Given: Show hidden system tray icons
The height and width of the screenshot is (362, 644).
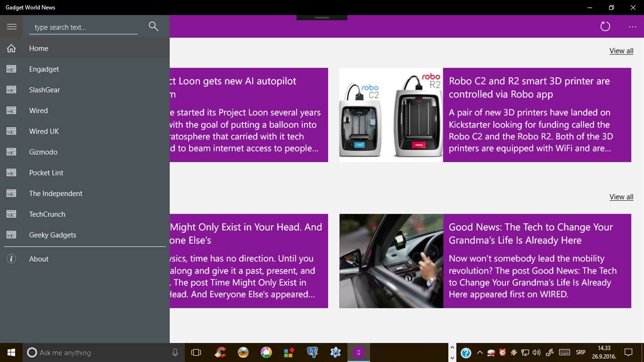Looking at the screenshot, I should pyautogui.click(x=480, y=353).
